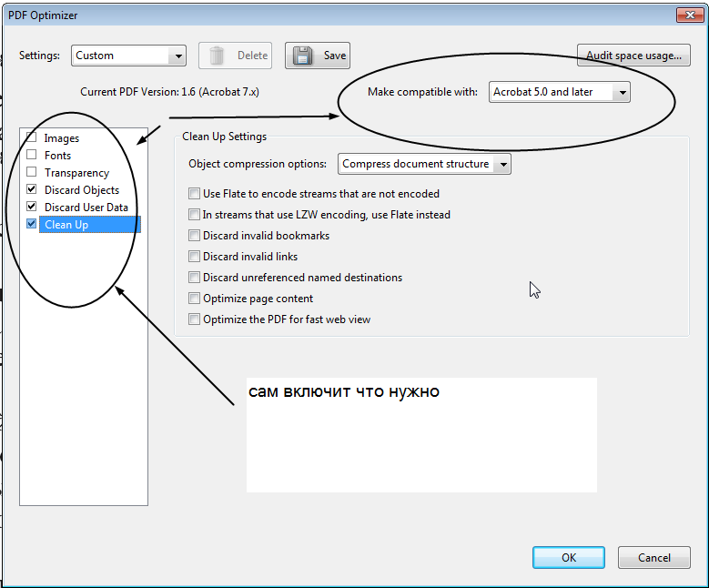This screenshot has width=709, height=588.
Task: Check LZW encoding use Flate instead
Action: tap(194, 215)
